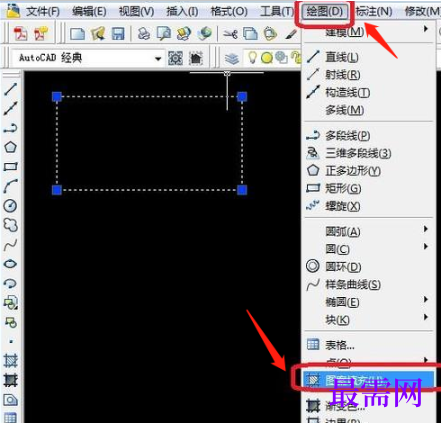Click top-left blue grip of the rectangle
Viewport: 441px width, 424px height.
57,97
